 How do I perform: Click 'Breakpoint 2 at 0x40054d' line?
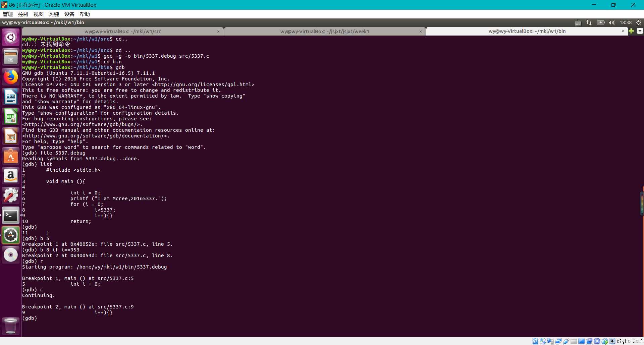97,255
